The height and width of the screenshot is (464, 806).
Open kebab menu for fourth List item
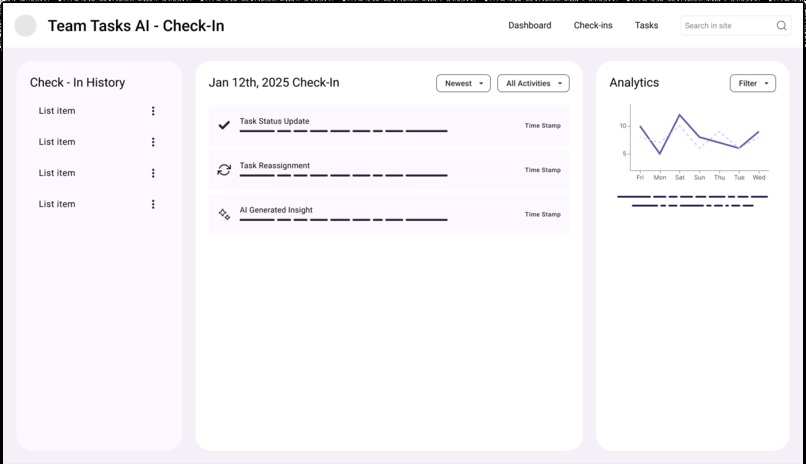pyautogui.click(x=153, y=204)
